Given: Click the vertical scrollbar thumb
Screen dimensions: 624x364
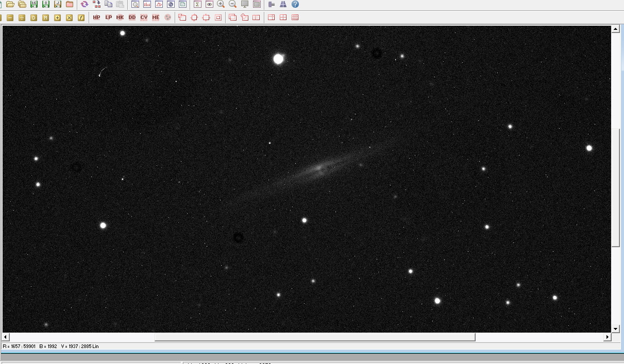Looking at the screenshot, I should click(x=615, y=188).
